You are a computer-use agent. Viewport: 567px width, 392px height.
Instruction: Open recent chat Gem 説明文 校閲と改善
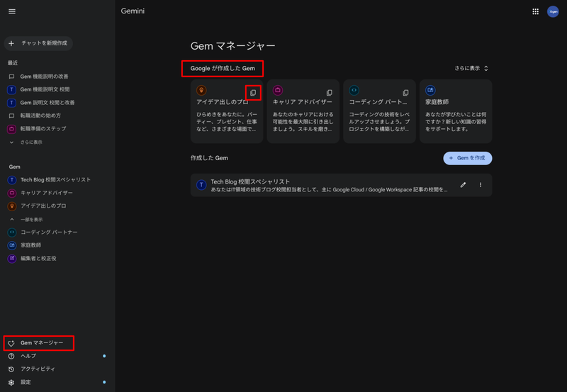coord(47,103)
